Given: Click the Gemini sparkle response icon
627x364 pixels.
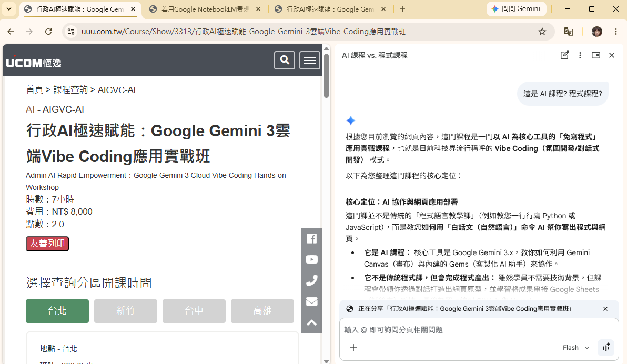Looking at the screenshot, I should coord(351,120).
